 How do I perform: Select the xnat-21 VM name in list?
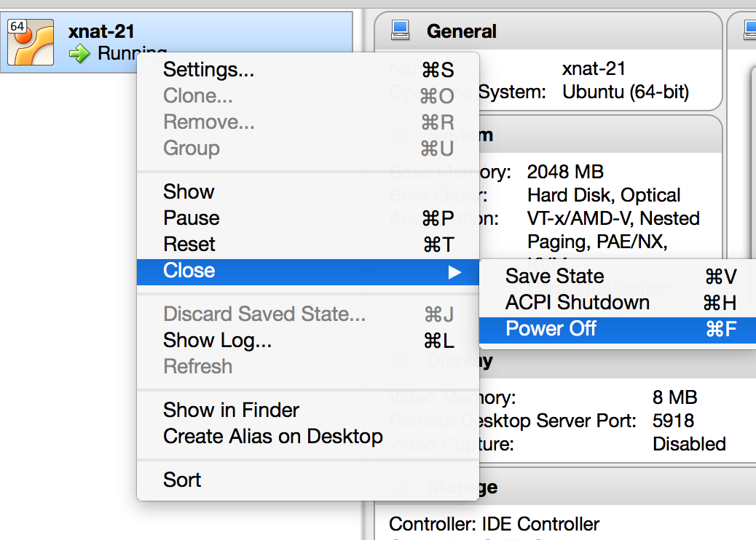[x=101, y=31]
